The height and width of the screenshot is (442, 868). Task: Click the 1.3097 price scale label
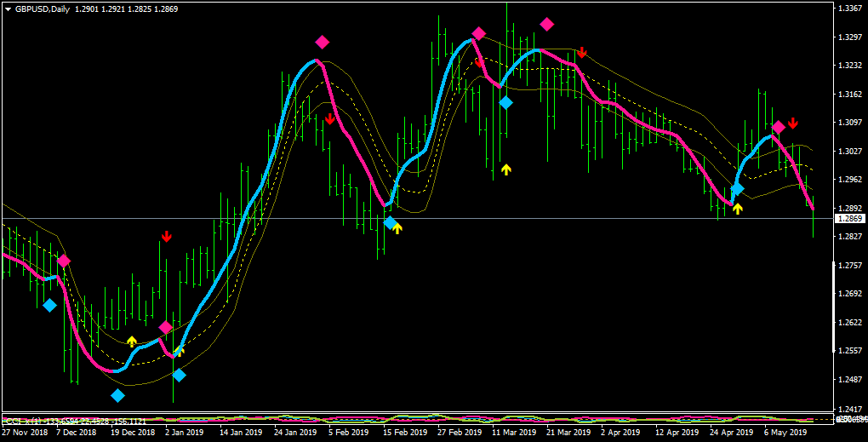pos(848,123)
